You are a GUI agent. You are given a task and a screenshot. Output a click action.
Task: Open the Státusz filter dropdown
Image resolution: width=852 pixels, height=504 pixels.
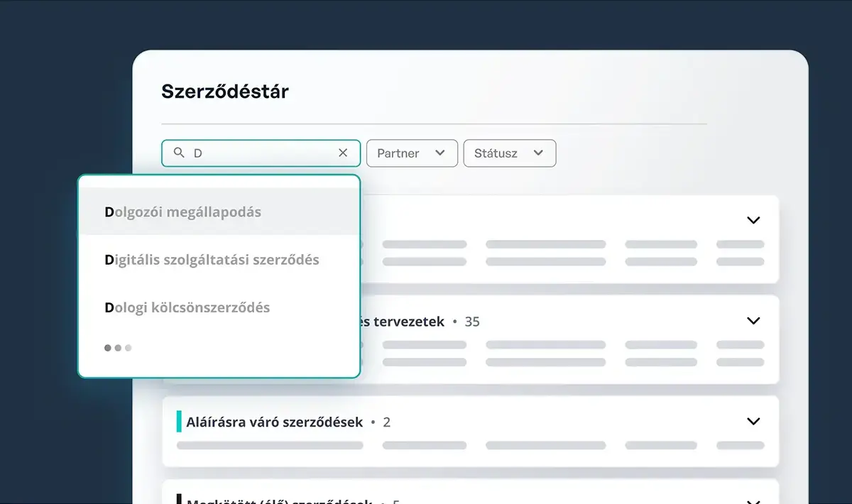(510, 153)
